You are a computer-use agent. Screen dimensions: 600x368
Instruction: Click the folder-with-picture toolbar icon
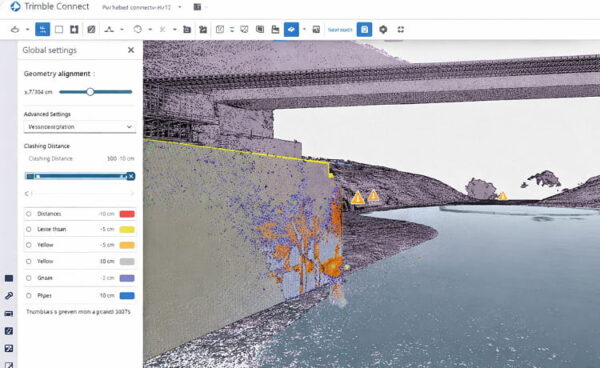click(x=203, y=29)
